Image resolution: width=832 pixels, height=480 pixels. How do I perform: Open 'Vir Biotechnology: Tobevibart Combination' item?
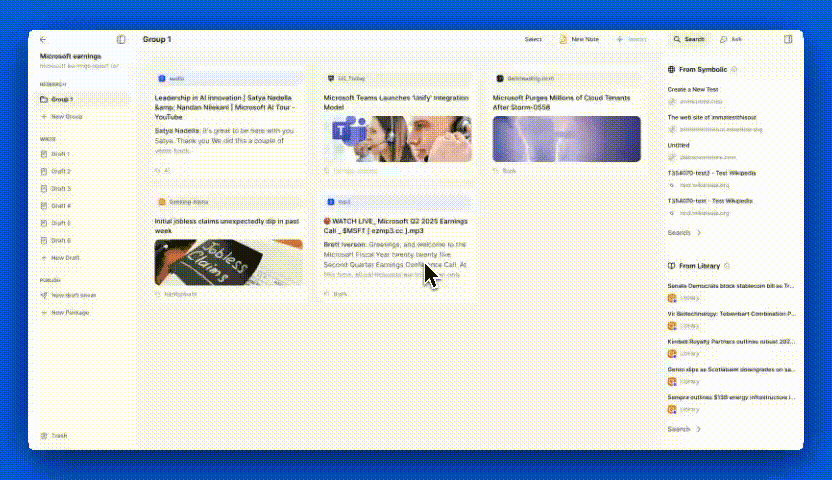coord(732,314)
